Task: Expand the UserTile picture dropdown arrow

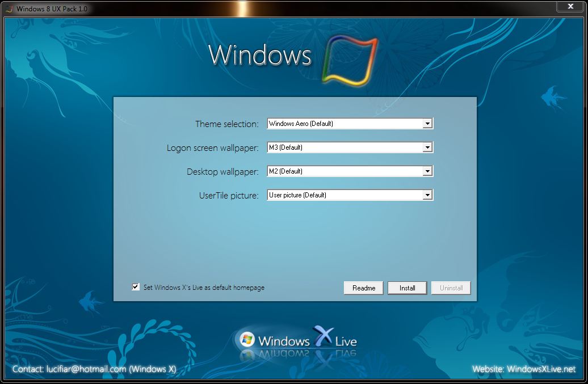Action: [427, 195]
